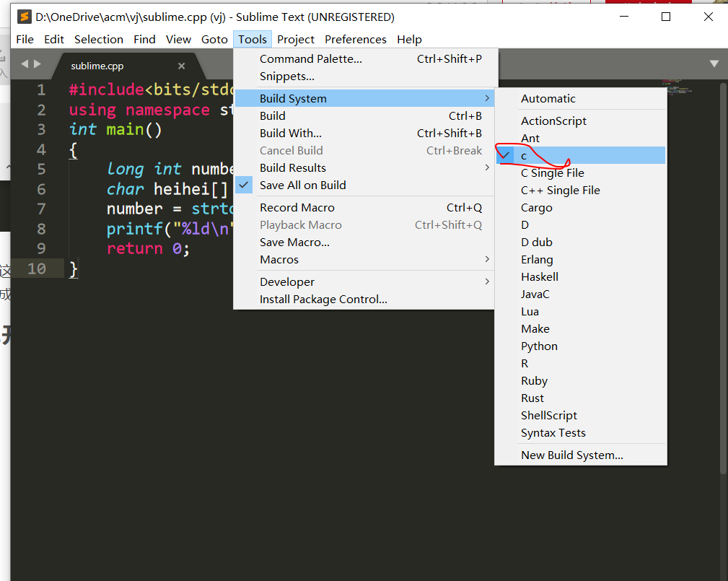Viewport: 728px width, 581px height.
Task: Select Haskell build system
Action: (x=581, y=277)
